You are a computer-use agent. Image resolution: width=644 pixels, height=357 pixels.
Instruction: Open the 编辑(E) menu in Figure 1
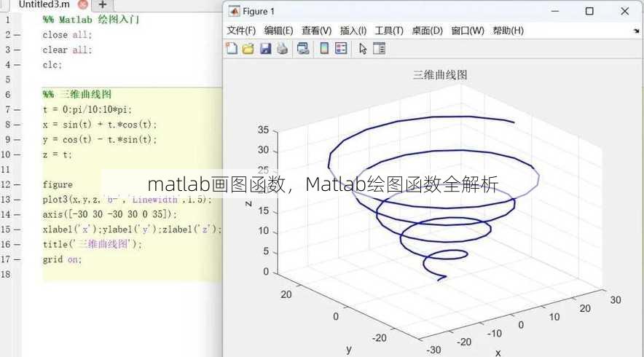click(278, 31)
